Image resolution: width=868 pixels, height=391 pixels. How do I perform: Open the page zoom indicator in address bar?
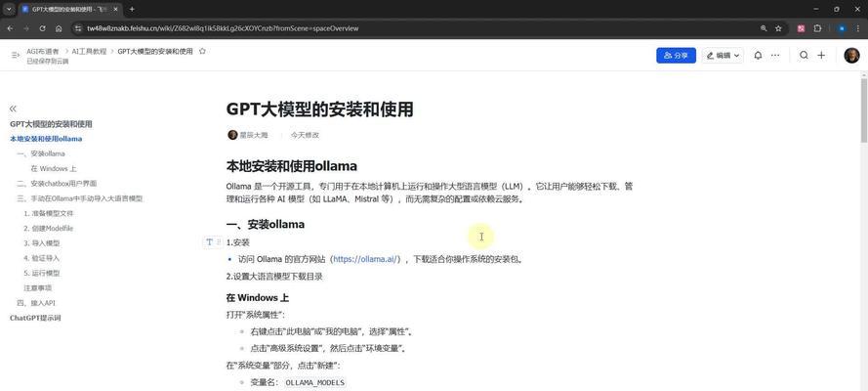(764, 28)
